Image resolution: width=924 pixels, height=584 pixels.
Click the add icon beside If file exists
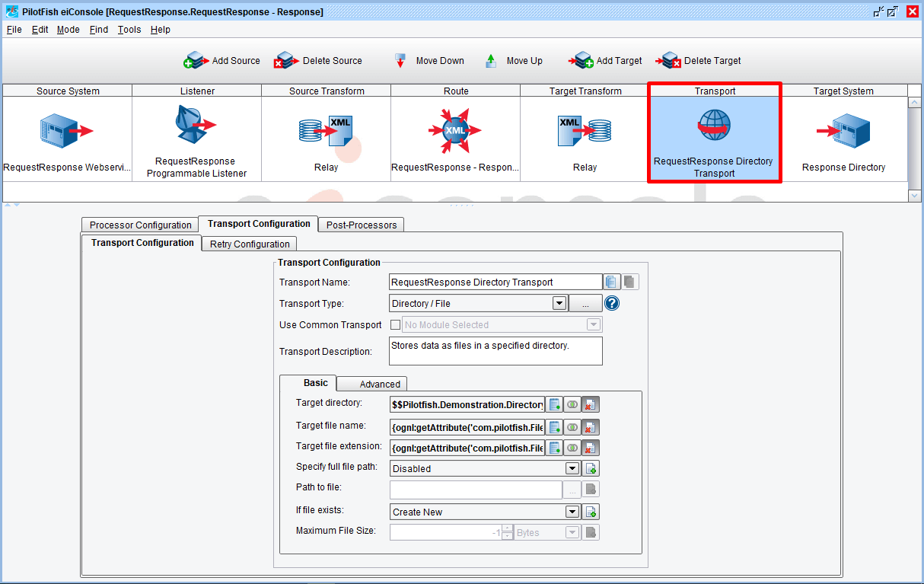click(x=591, y=512)
